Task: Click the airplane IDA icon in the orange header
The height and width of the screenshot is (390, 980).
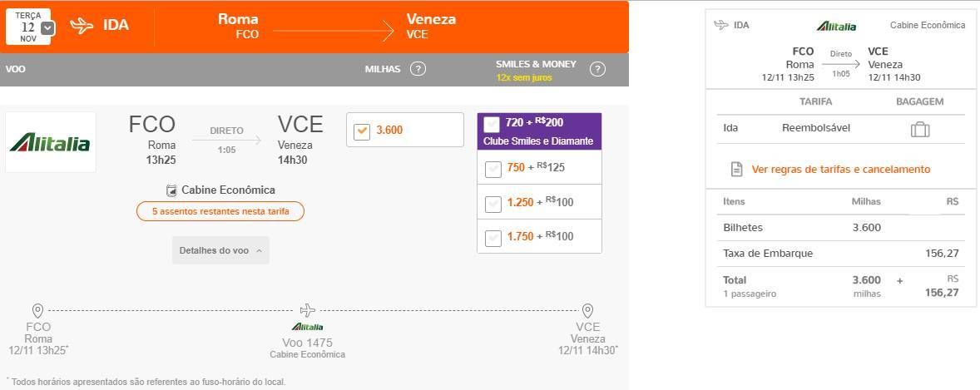Action: point(82,26)
